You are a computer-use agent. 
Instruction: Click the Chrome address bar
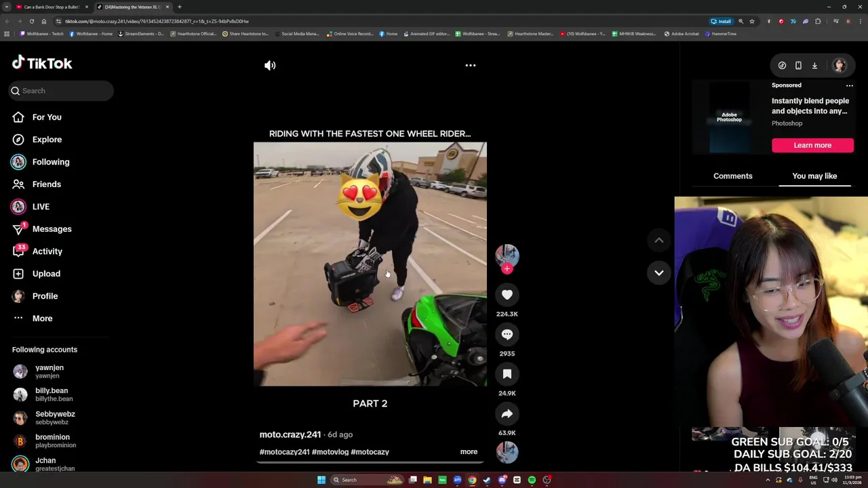coord(380,21)
